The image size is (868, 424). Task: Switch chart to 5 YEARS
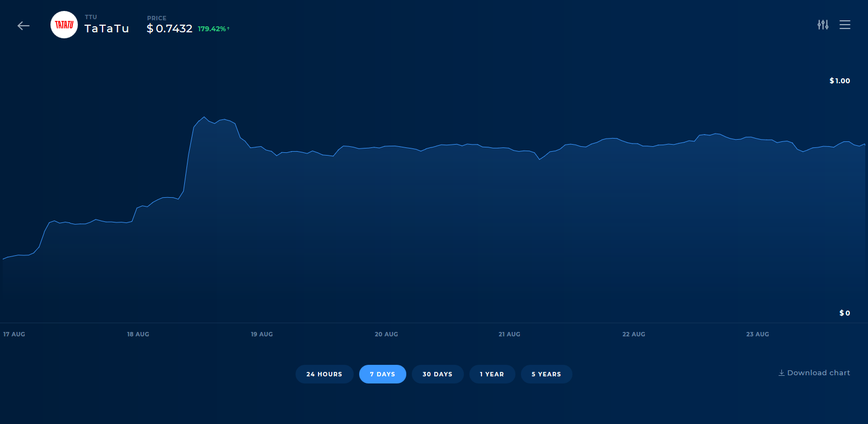(546, 374)
